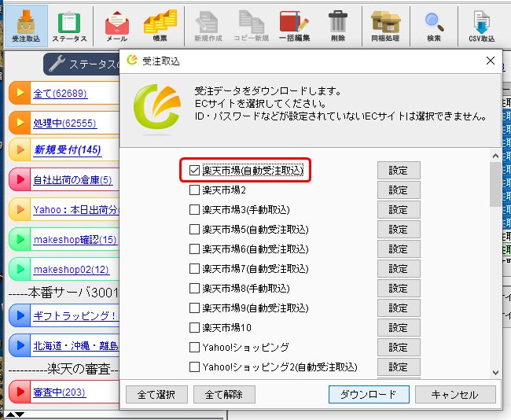Image resolution: width=511 pixels, height=420 pixels.
Task: Check the 楽天市場5(自動受注取込) checkbox
Action: coord(194,229)
